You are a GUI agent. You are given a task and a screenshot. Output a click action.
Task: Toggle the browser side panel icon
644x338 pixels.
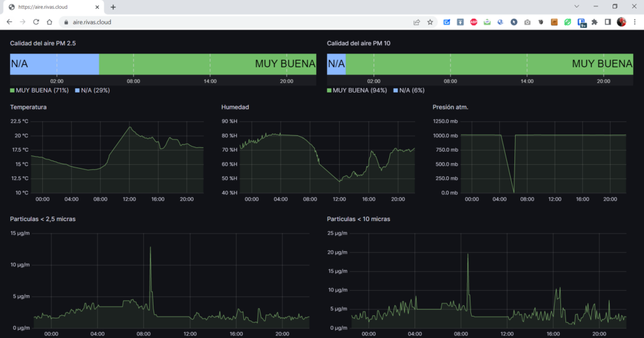click(x=608, y=21)
